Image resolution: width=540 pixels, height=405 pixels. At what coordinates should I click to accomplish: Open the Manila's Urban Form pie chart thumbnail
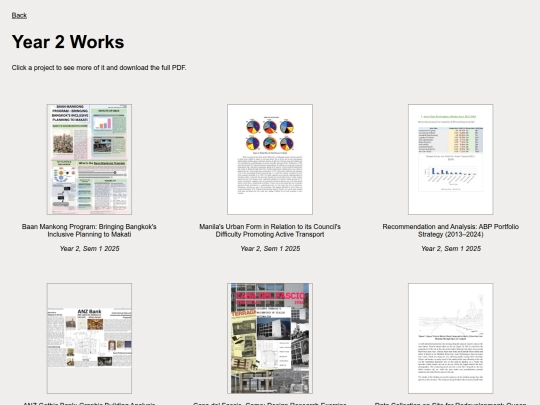[270, 159]
